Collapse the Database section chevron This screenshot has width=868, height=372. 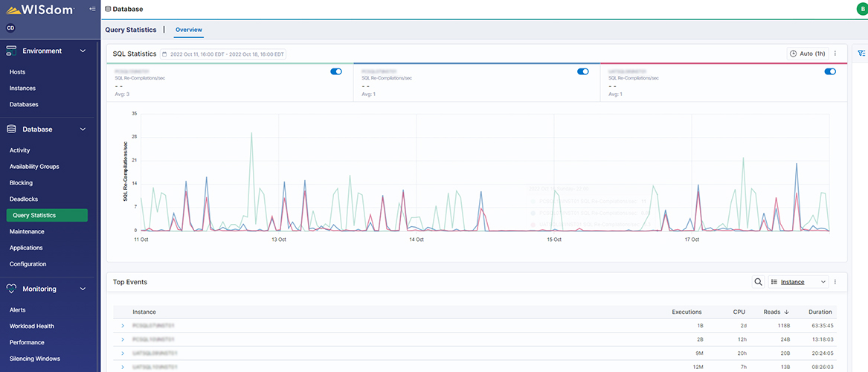click(x=83, y=129)
